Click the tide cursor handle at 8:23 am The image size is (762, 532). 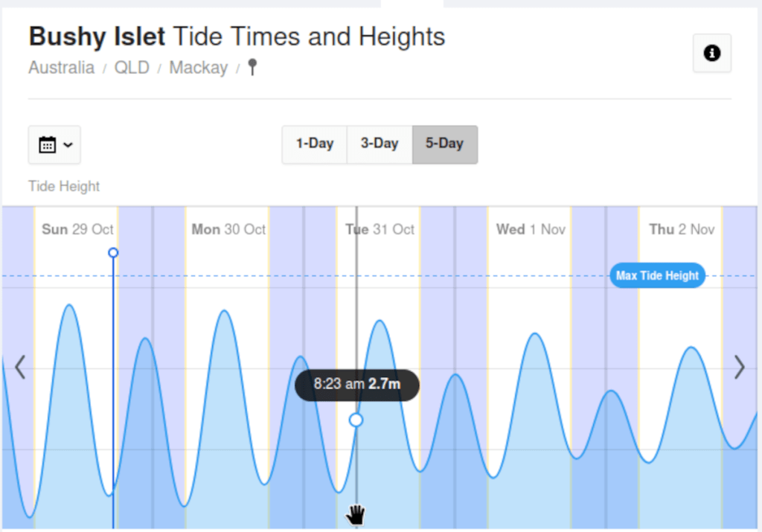[x=356, y=420]
